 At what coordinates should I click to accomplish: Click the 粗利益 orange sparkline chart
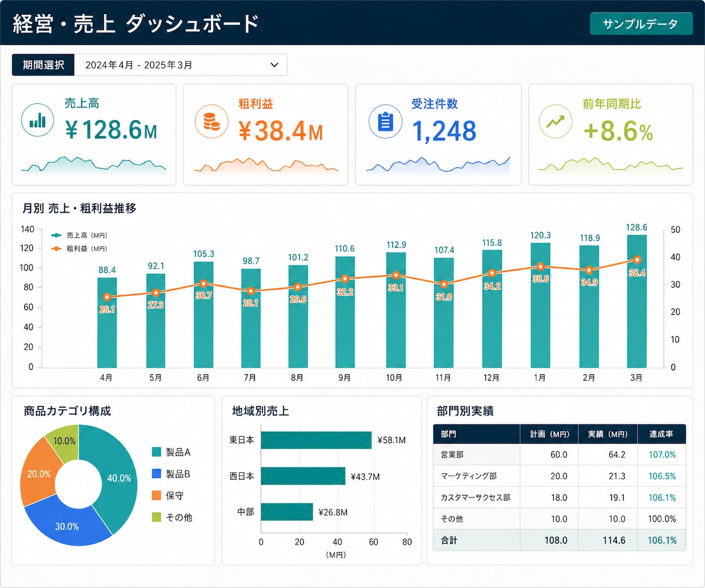tap(266, 165)
